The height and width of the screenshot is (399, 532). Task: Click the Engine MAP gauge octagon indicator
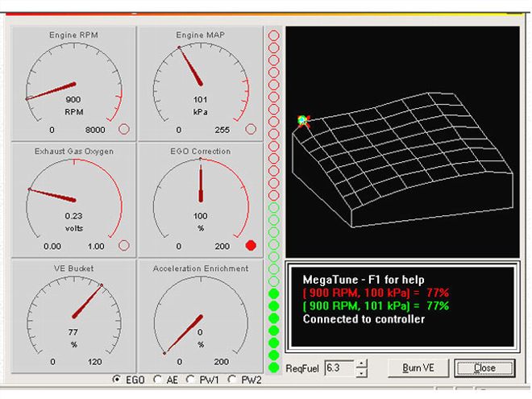pos(251,129)
